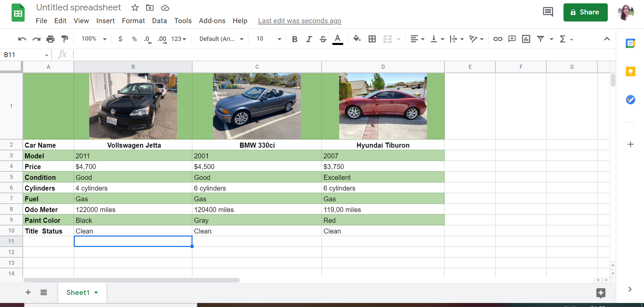Select the Sheet1 tab
This screenshot has height=307, width=644.
click(x=82, y=293)
